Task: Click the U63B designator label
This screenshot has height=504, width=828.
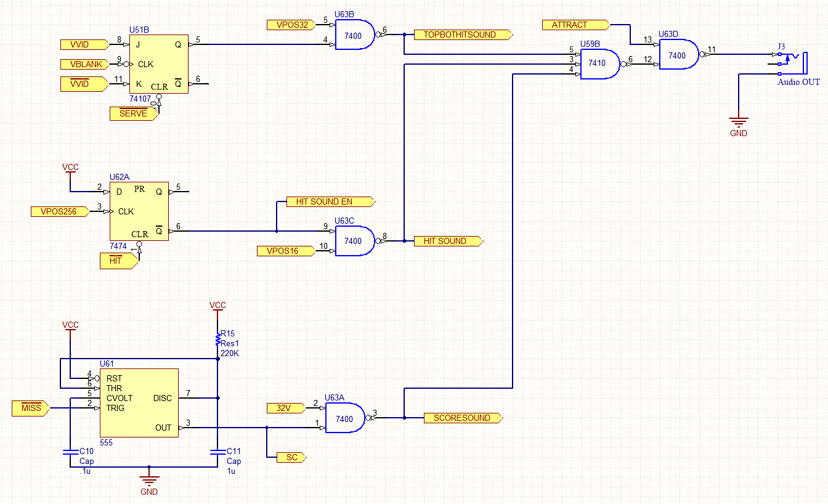Action: (345, 15)
